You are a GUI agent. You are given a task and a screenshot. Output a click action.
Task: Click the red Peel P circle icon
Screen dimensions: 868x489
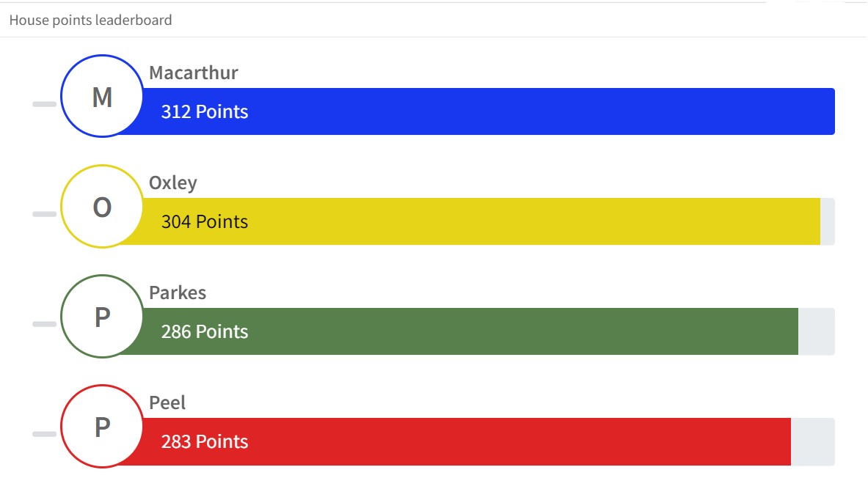102,427
